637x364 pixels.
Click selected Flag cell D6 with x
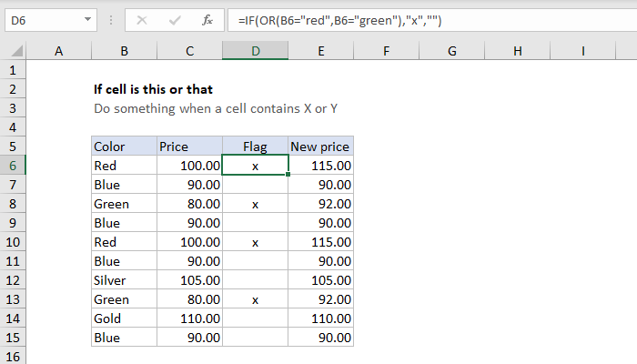pos(256,166)
